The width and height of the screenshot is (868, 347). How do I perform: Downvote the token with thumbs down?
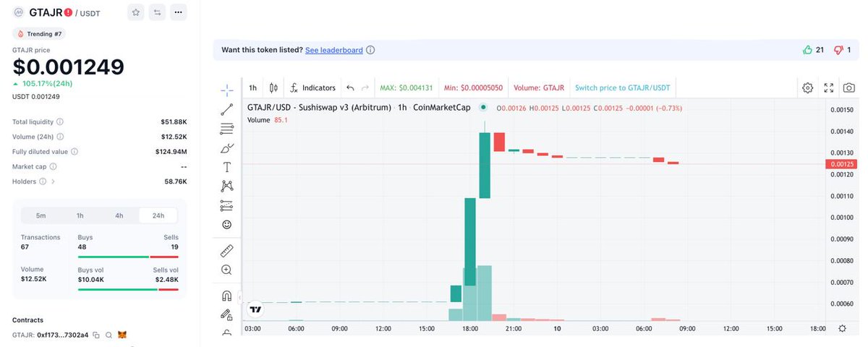[x=839, y=50]
